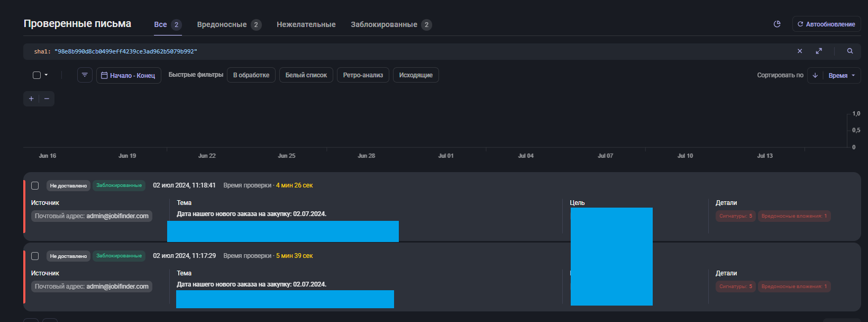868x322 pixels.
Task: Apply the Ретро-анализ quick filter
Action: (x=363, y=75)
